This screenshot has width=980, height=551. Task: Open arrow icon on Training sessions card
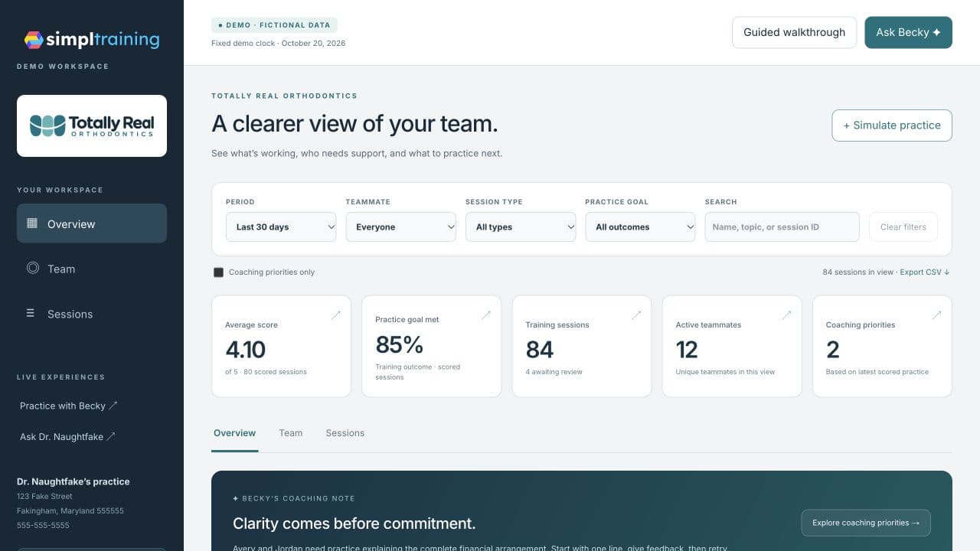tap(636, 315)
